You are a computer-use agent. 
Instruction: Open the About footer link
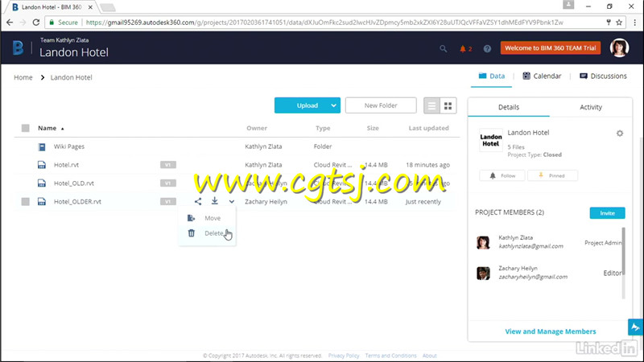click(x=429, y=356)
